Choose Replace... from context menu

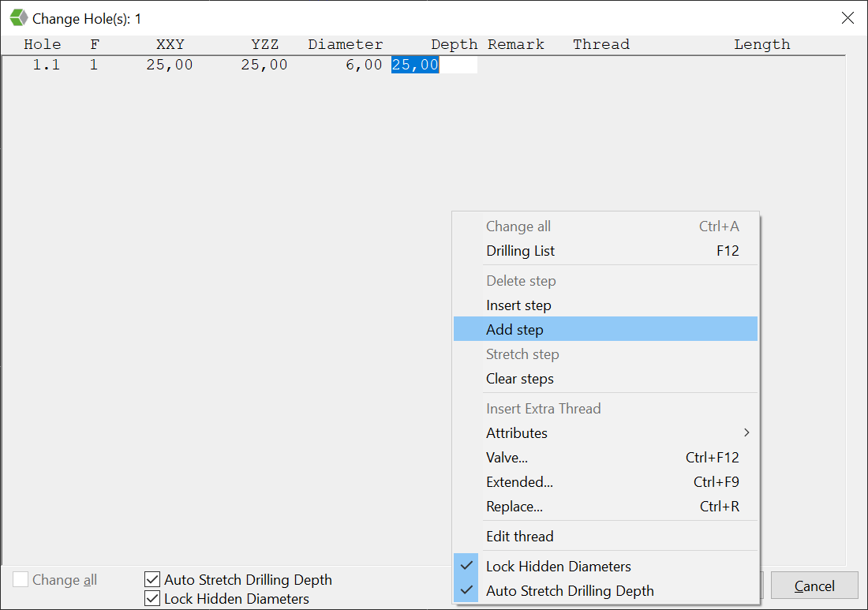(605, 506)
